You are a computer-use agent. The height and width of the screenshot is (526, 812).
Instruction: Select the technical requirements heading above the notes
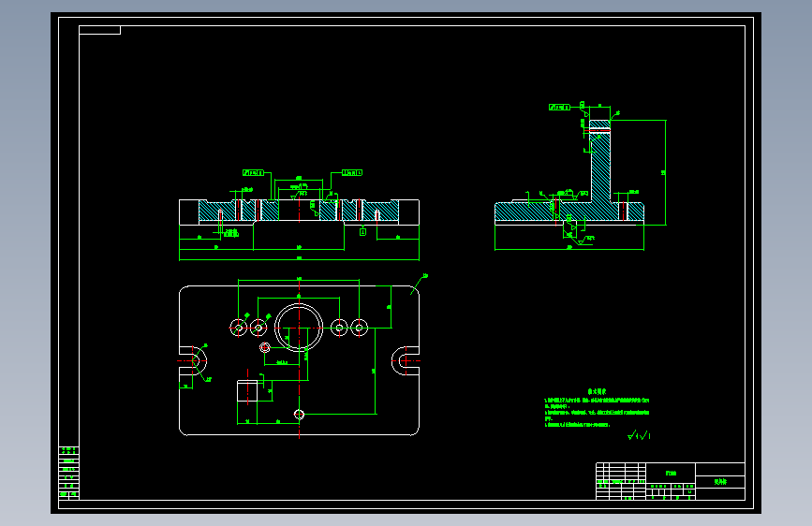click(597, 392)
